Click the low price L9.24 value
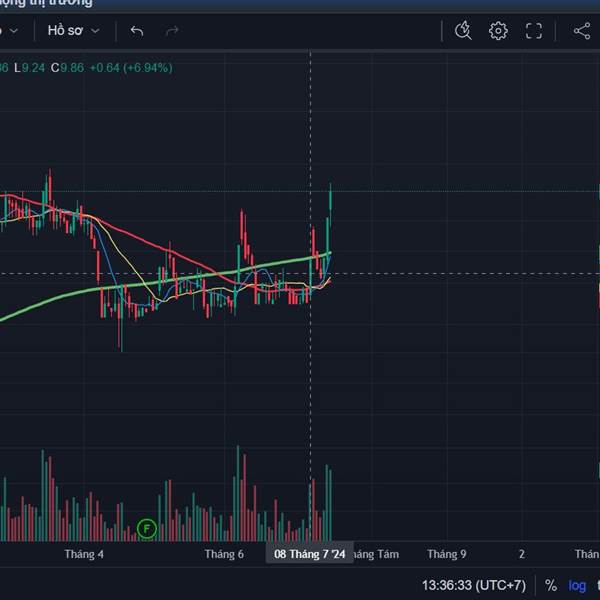 (29, 68)
